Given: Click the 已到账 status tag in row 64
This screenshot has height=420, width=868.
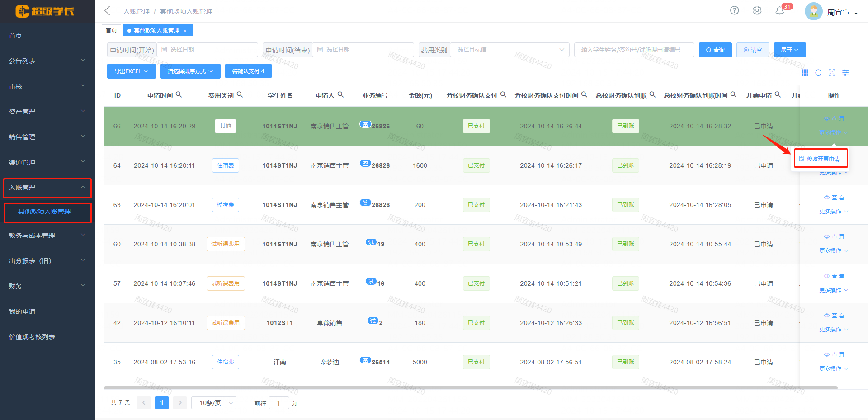Looking at the screenshot, I should click(x=625, y=165).
